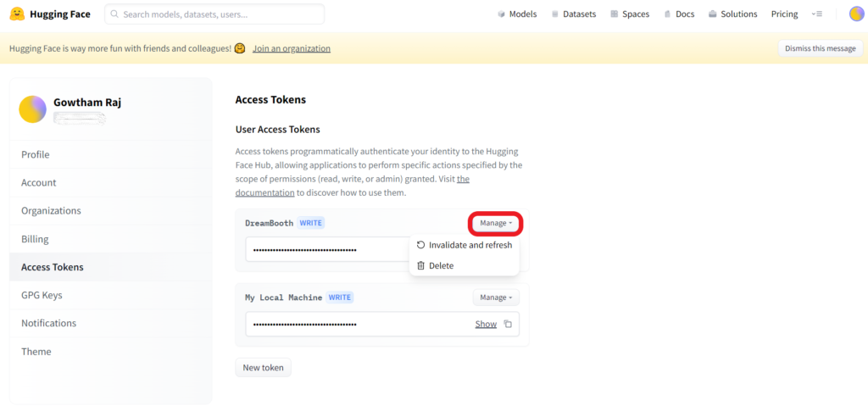Open the Billing settings section

(x=111, y=239)
